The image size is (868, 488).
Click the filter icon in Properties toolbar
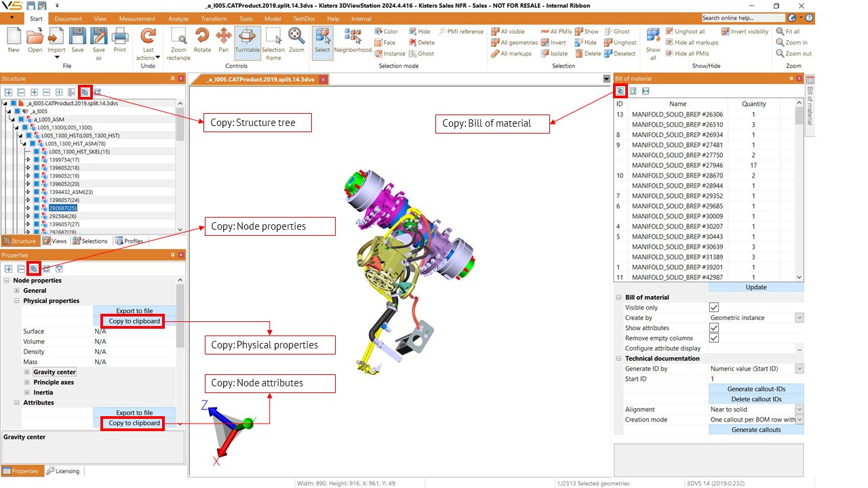click(59, 269)
